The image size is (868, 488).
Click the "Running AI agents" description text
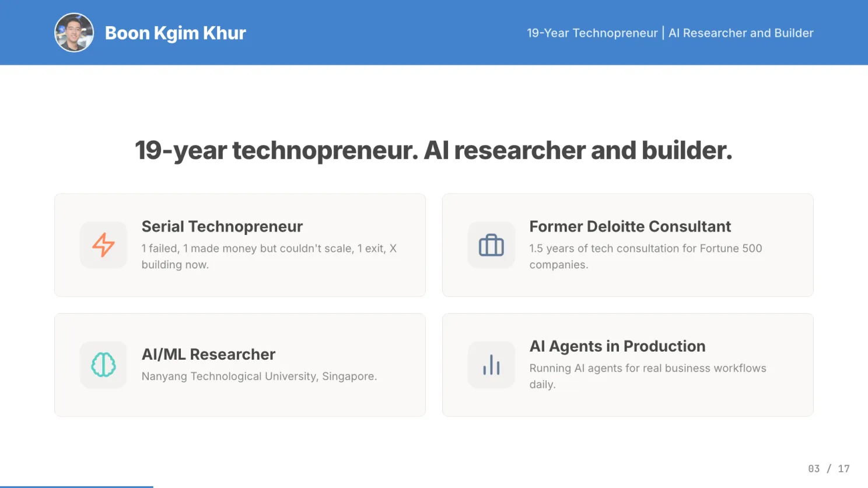pos(647,376)
